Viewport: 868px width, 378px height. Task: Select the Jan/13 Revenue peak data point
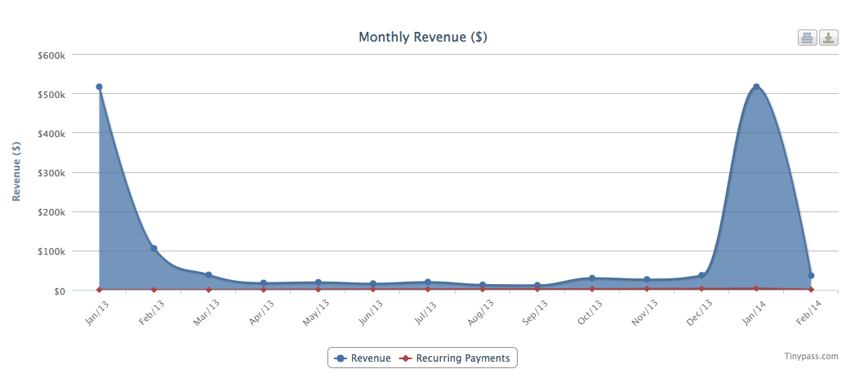click(x=99, y=87)
